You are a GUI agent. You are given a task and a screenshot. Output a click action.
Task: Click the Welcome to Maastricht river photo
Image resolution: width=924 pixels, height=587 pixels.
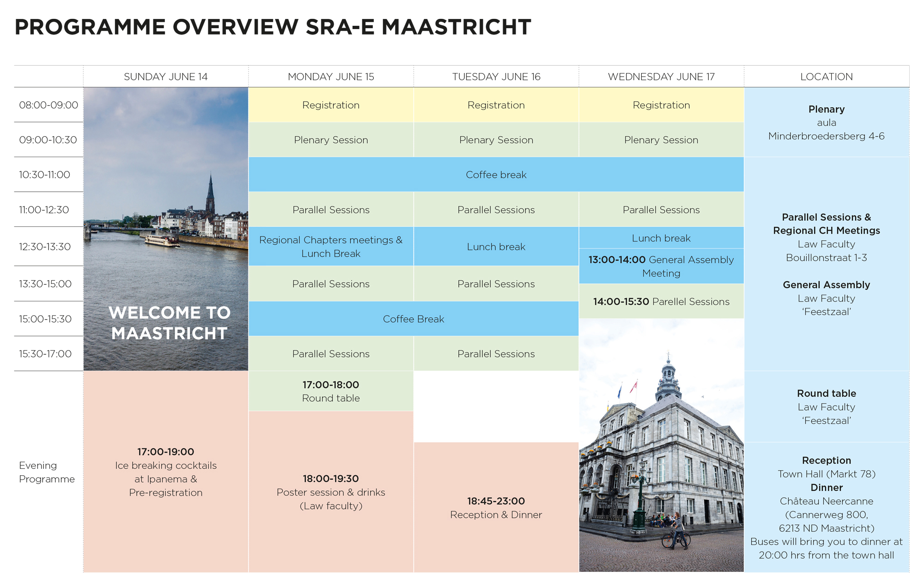(x=165, y=229)
